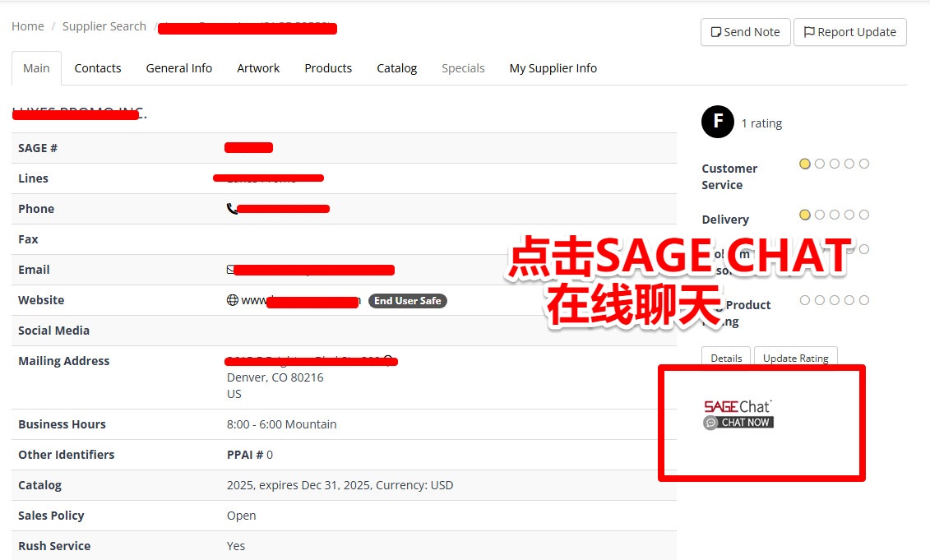
Task: Select the Main tab
Action: pos(36,68)
